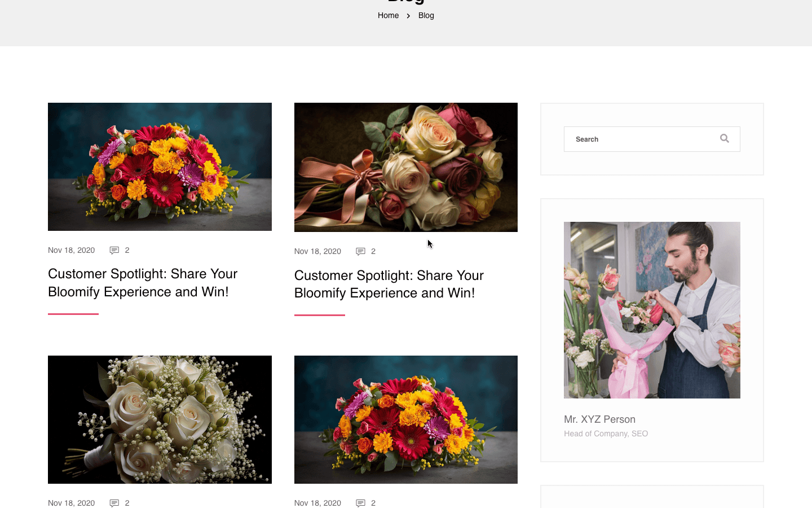
Task: Click the Mr. XYZ Person author name
Action: (x=599, y=419)
